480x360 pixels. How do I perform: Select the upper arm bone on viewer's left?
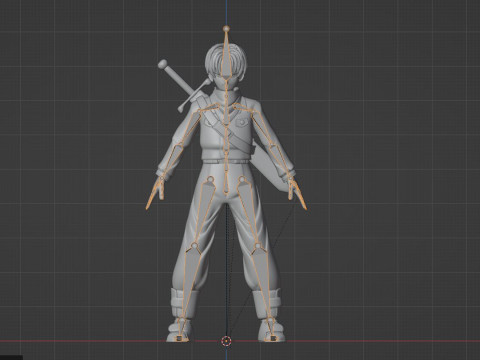pyautogui.click(x=190, y=127)
